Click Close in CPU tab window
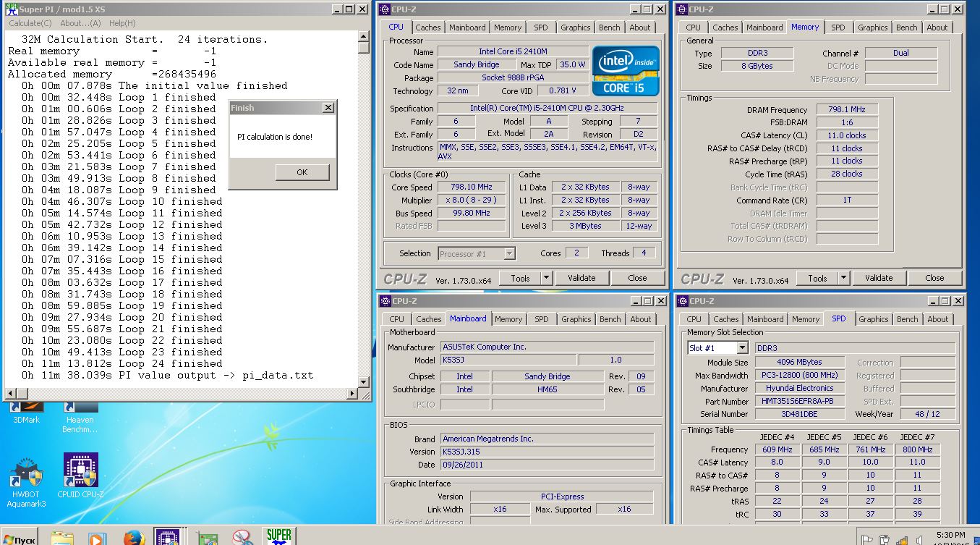This screenshot has height=545, width=980. tap(637, 278)
